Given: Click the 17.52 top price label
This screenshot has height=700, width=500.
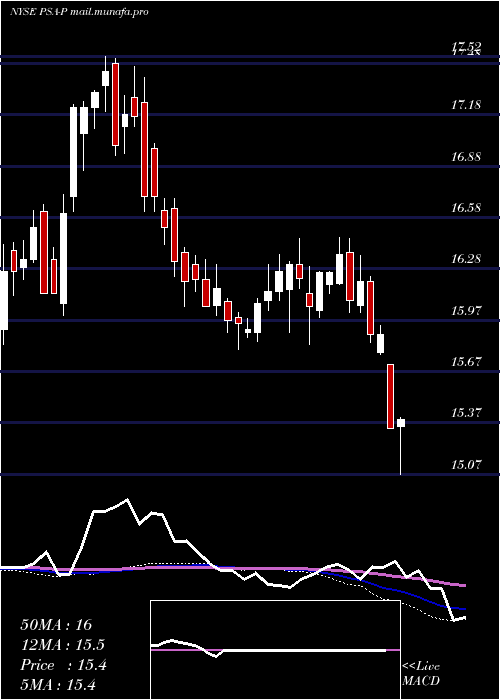Looking at the screenshot, I should coord(467,46).
